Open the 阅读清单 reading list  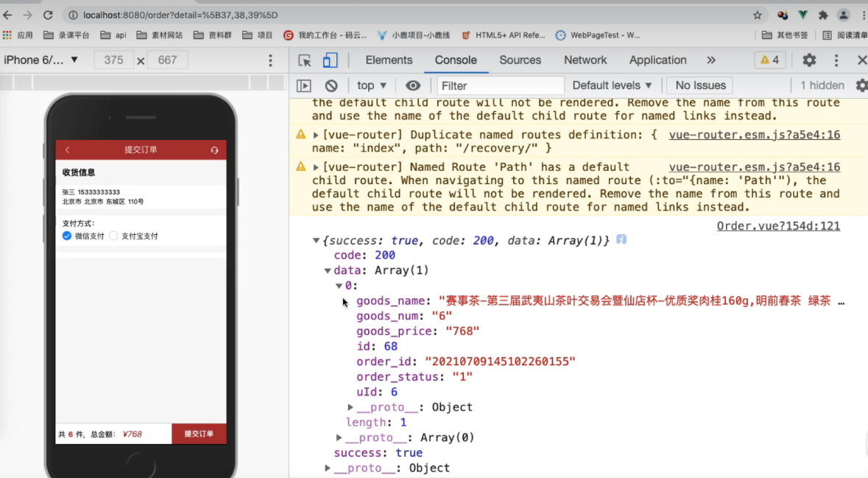click(845, 35)
